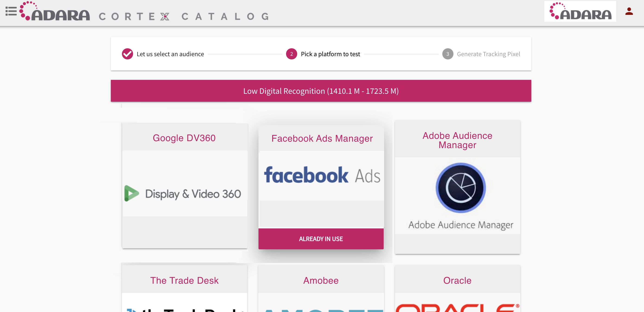This screenshot has width=644, height=312.
Task: Click the Display & Video 360 logo
Action: [183, 194]
